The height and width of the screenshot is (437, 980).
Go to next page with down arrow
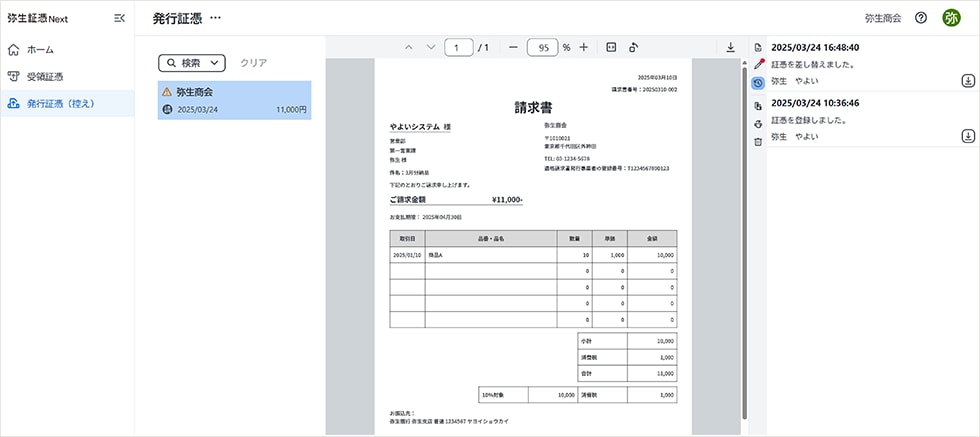(x=431, y=47)
